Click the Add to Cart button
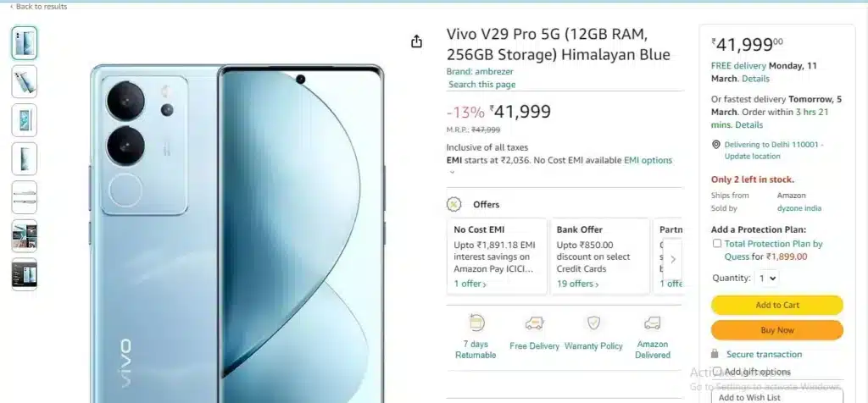This screenshot has height=403, width=868. tap(776, 305)
